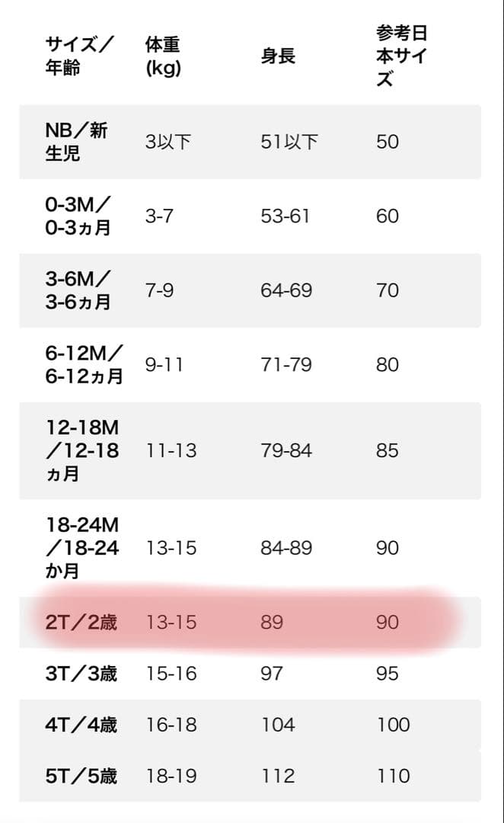Click the 79-84 height cell
The image size is (504, 823).
[286, 450]
